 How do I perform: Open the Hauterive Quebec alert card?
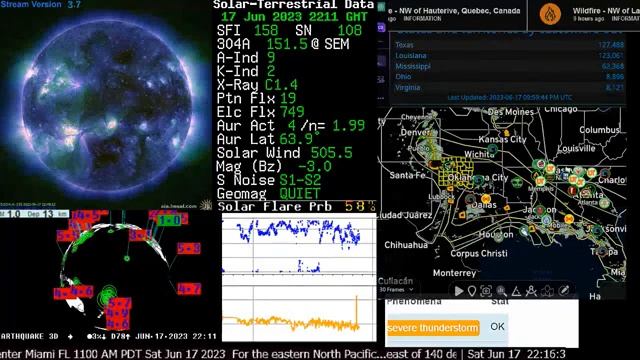click(x=456, y=15)
